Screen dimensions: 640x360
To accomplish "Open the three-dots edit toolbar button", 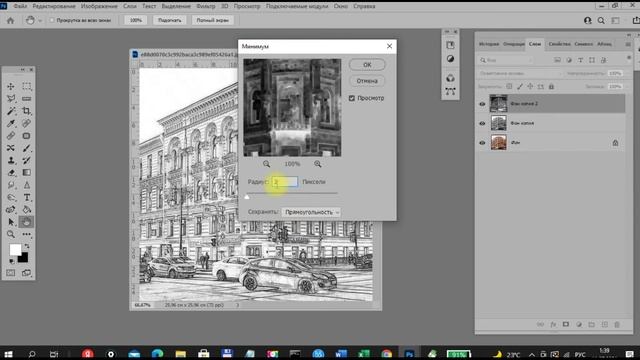I will tap(27, 234).
